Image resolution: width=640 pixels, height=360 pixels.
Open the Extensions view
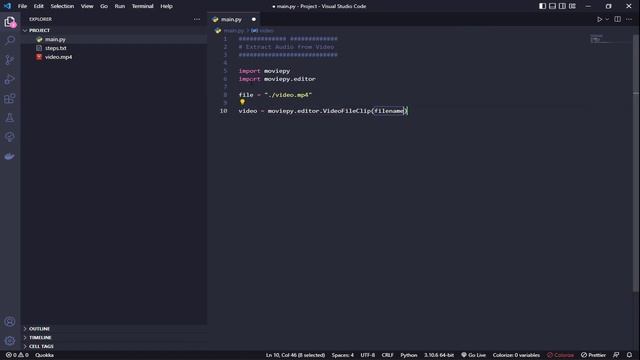(10, 98)
